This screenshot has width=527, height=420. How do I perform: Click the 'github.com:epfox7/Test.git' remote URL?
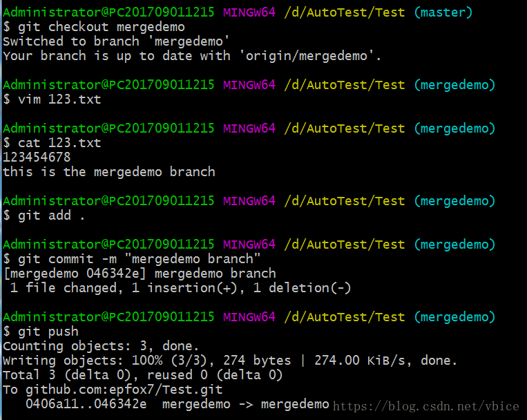click(124, 390)
